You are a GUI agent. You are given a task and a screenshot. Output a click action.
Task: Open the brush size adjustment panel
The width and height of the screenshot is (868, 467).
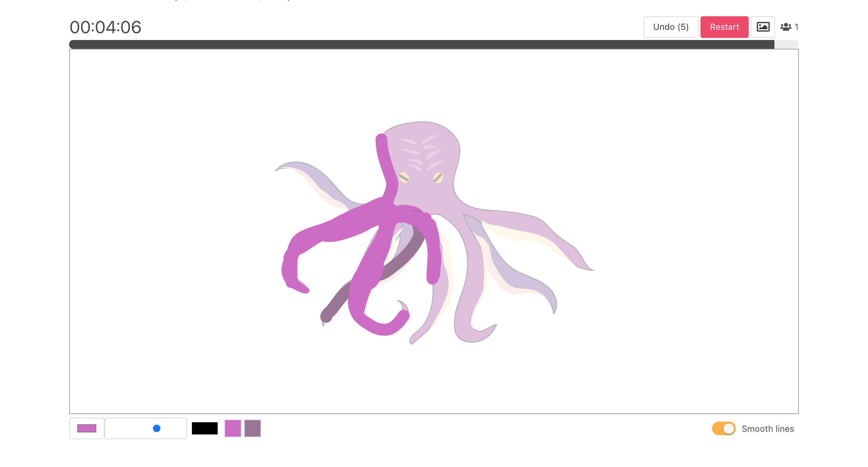click(145, 428)
